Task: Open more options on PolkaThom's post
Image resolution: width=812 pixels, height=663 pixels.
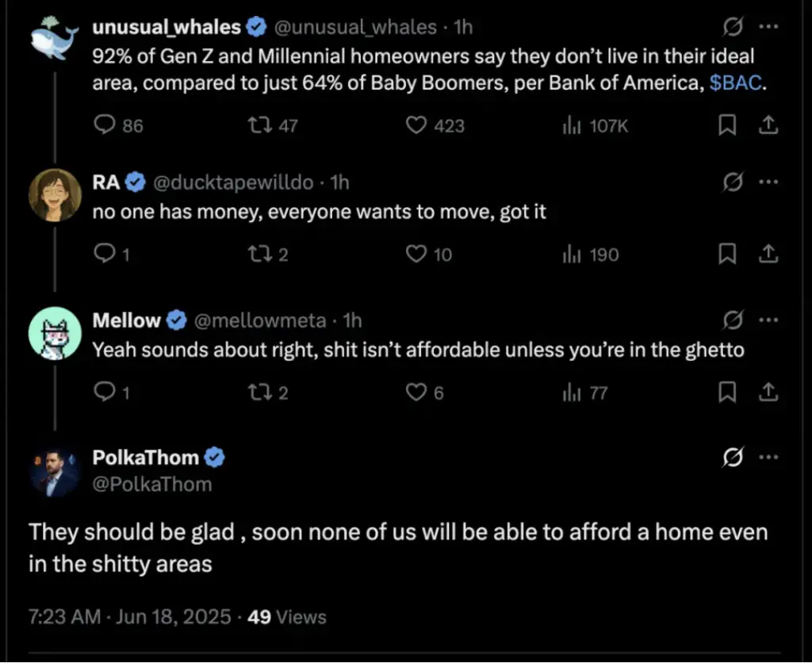Action: pyautogui.click(x=768, y=457)
